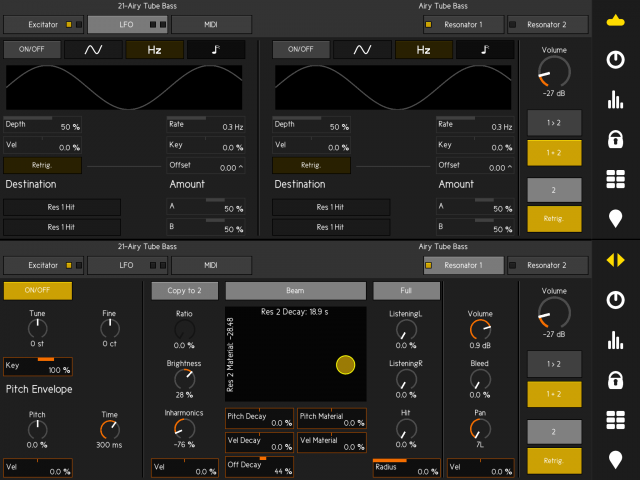Click the yellow left-right arrows icon
Viewport: 640px width, 480px height.
[617, 261]
